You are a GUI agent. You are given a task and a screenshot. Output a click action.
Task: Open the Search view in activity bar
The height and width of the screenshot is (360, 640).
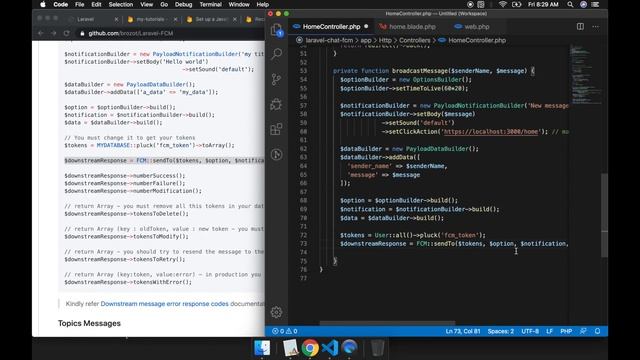click(276, 54)
